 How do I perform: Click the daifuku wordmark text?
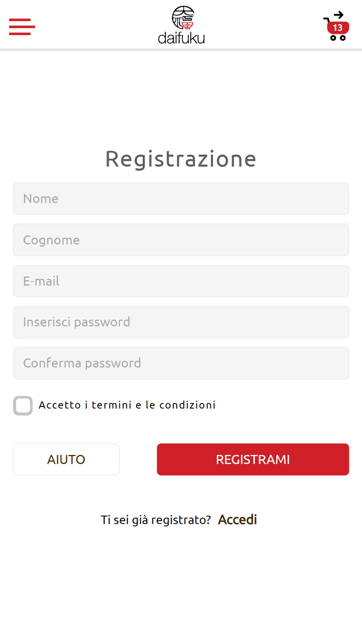(181, 38)
